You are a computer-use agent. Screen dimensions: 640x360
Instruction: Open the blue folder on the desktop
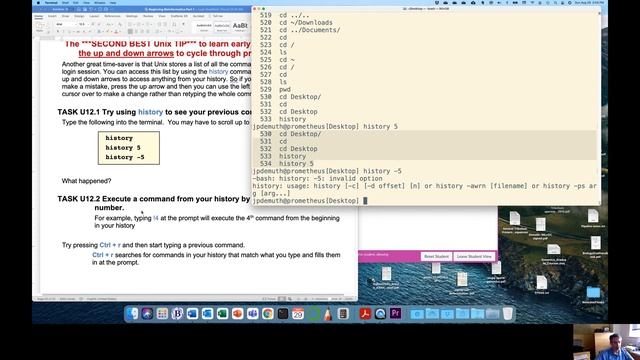[x=593, y=292]
